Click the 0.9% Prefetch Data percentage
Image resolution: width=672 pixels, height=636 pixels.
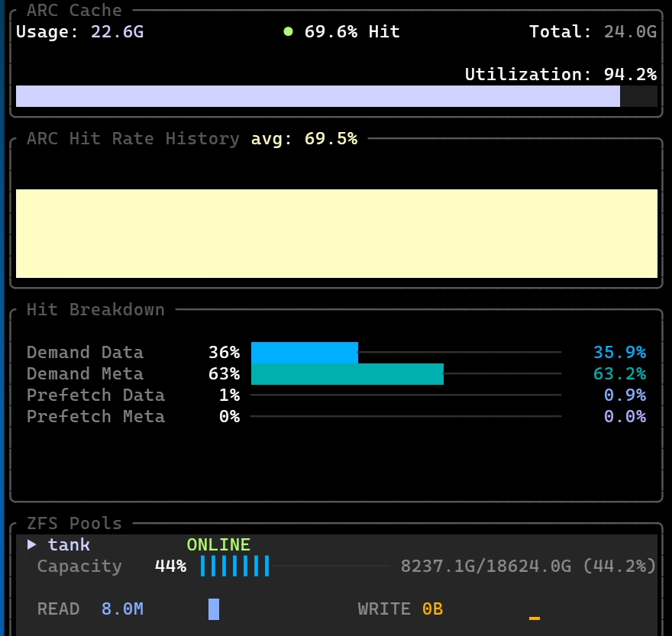click(625, 395)
